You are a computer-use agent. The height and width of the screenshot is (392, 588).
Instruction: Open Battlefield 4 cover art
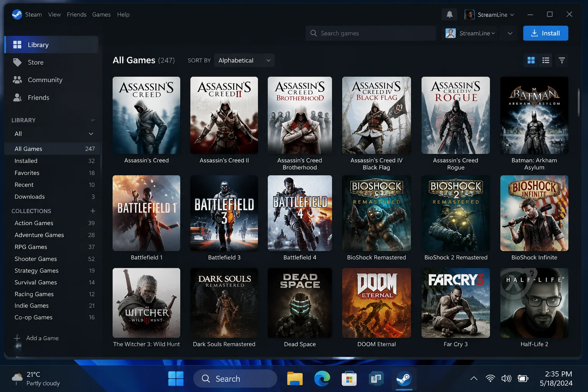pyautogui.click(x=300, y=213)
